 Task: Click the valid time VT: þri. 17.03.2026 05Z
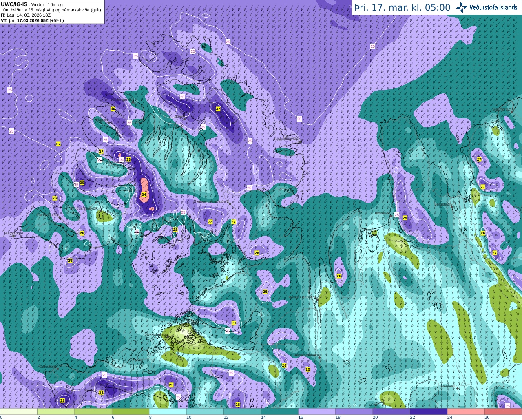click(24, 20)
